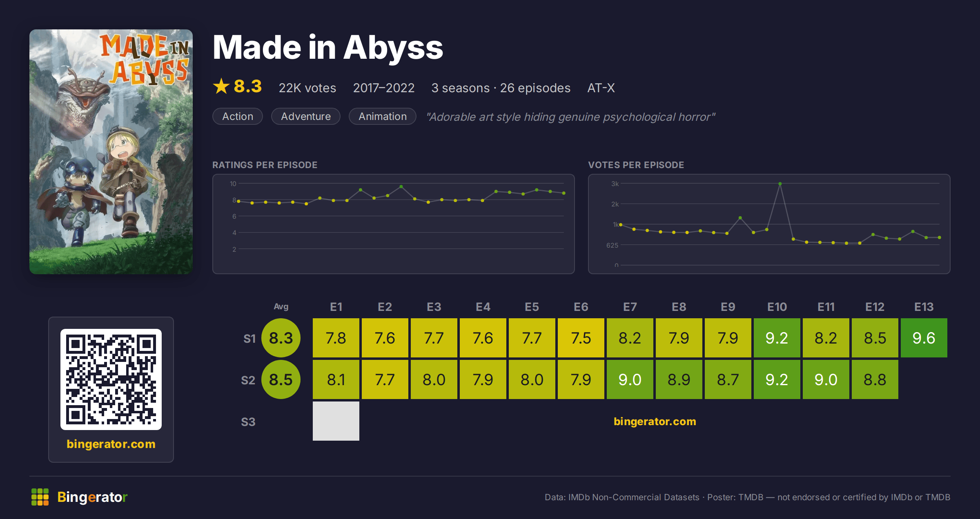Select the S2 E12 tile rated 8.8
The height and width of the screenshot is (519, 980).
tap(875, 379)
